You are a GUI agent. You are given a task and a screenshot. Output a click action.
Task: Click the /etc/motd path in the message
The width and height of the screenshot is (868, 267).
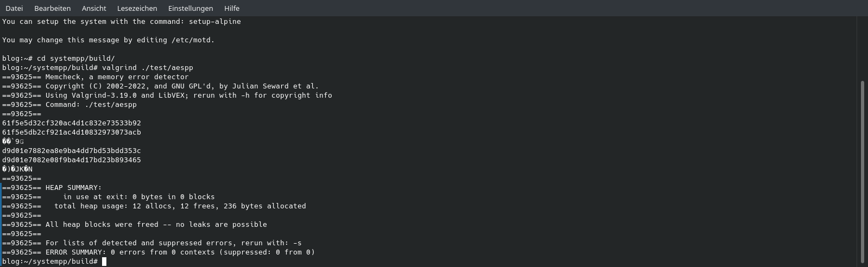(193, 40)
